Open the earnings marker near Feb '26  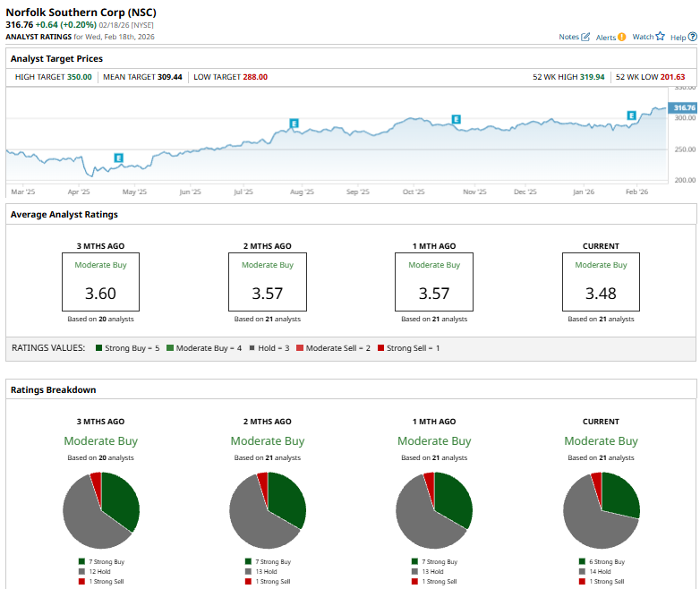631,115
